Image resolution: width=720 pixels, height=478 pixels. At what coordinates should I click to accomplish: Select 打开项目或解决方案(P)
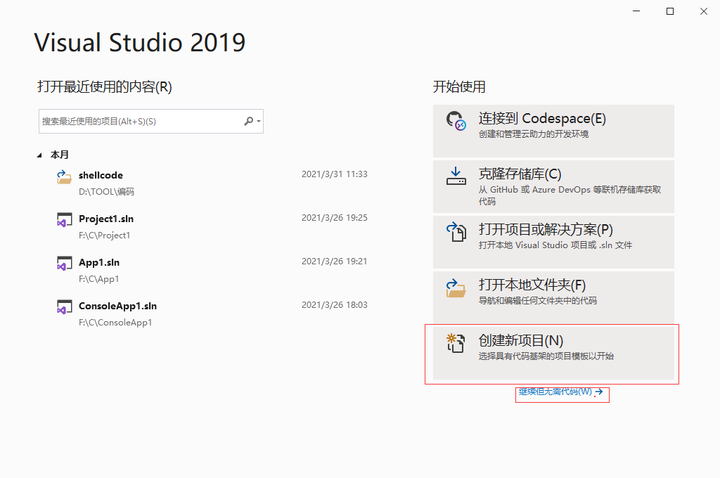[553, 242]
